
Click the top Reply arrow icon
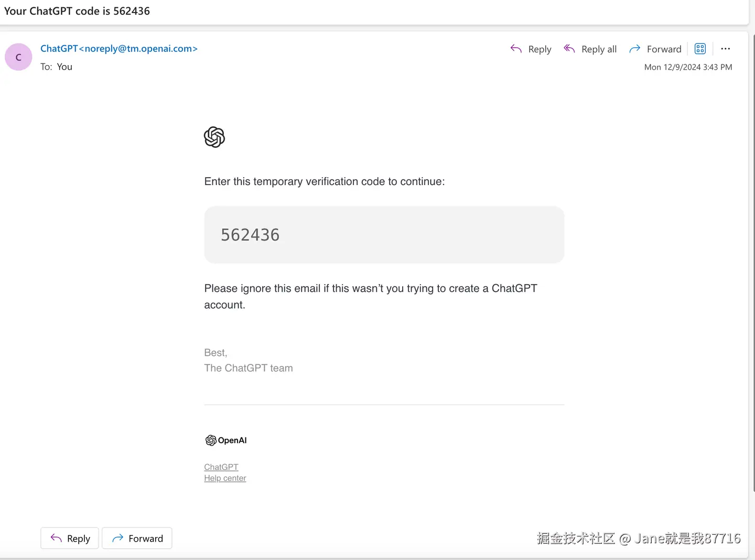[516, 49]
